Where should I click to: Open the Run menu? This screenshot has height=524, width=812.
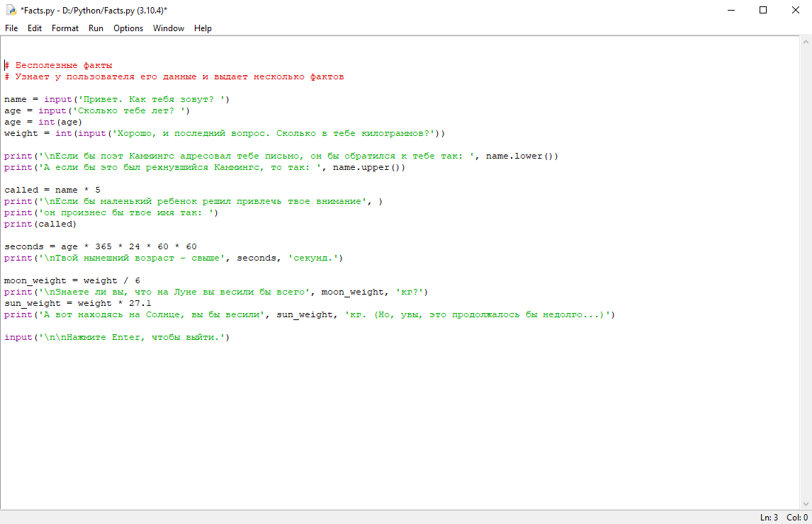(96, 28)
